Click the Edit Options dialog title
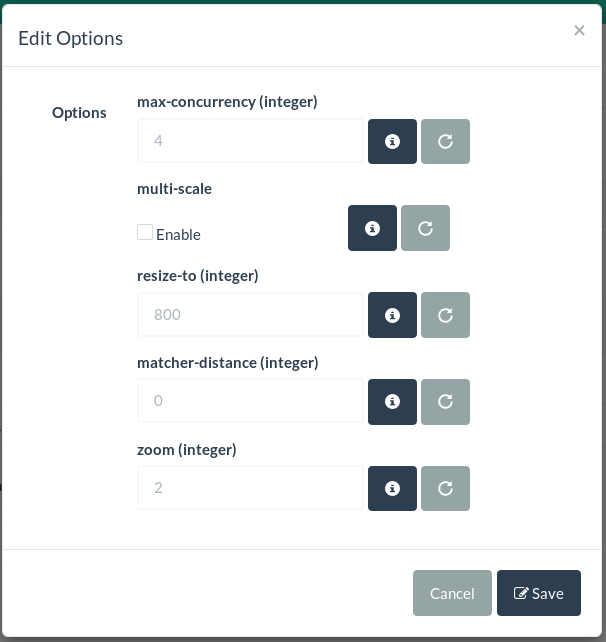 (71, 39)
